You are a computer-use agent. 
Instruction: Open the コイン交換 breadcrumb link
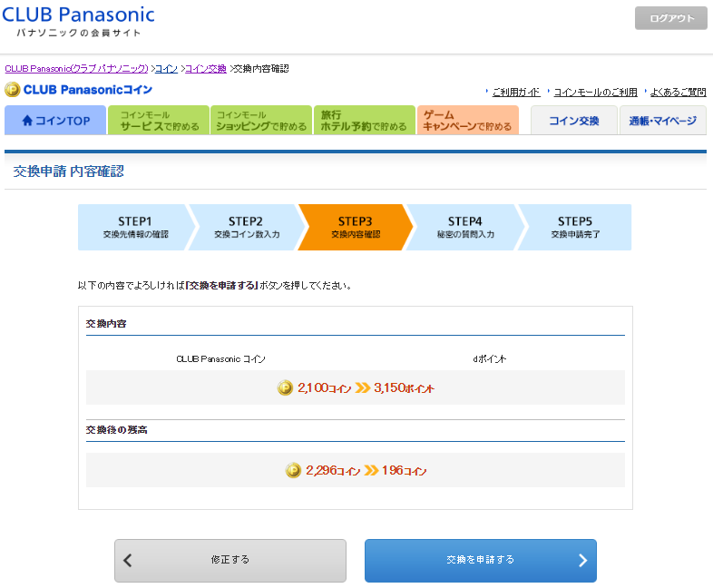pos(206,69)
